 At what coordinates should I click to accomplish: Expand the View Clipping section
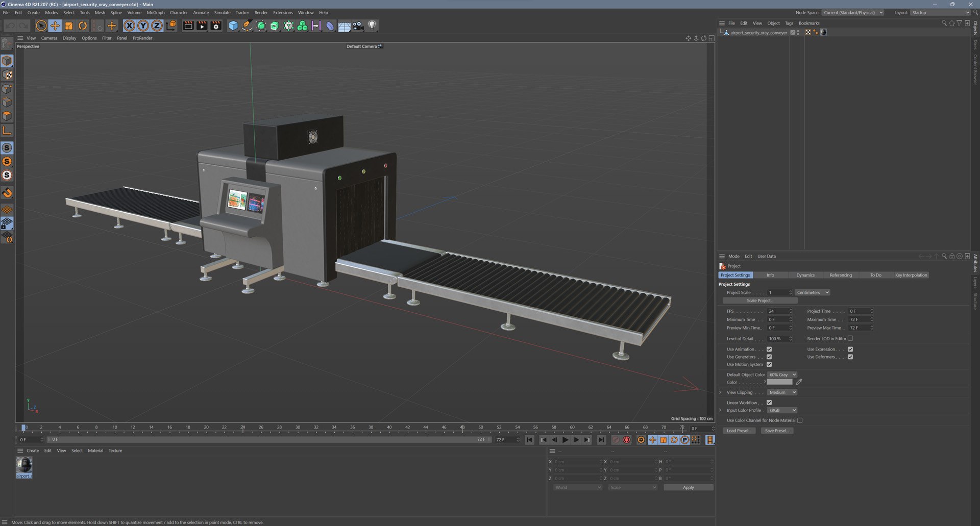click(720, 392)
